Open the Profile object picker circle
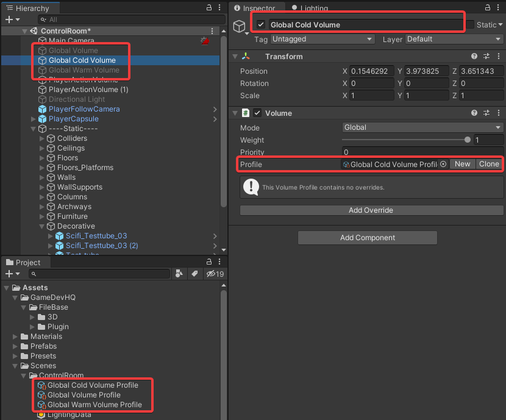 tap(443, 164)
